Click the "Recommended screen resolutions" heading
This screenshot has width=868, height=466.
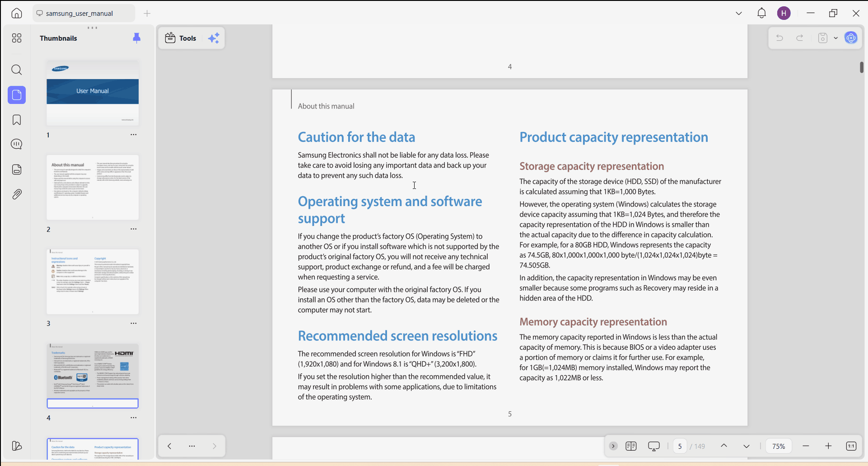397,336
